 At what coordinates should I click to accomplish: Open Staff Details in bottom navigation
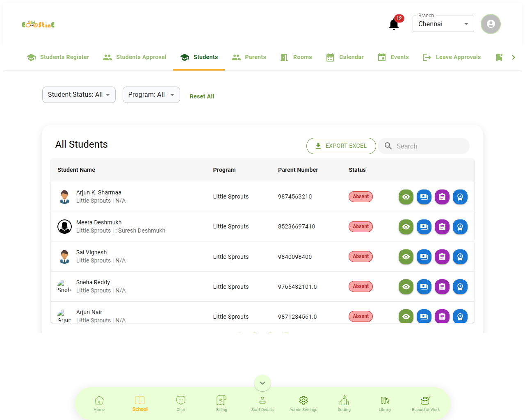tap(262, 404)
